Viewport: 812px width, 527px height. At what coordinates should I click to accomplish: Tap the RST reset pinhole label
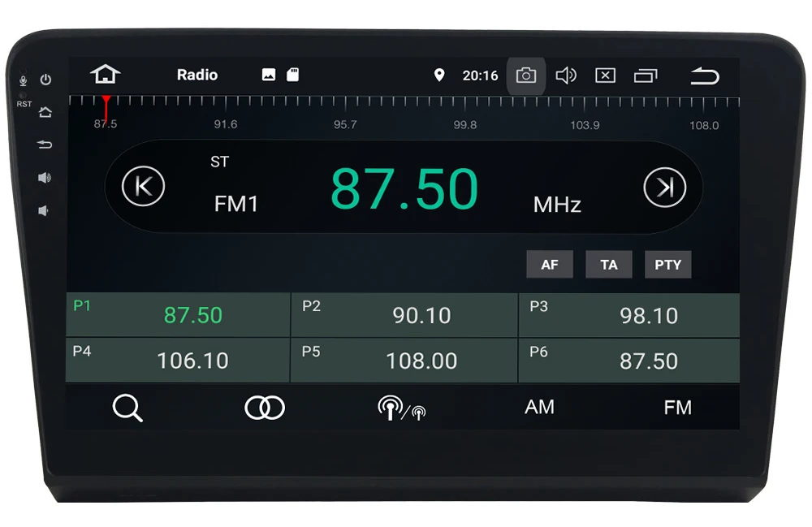[x=24, y=104]
